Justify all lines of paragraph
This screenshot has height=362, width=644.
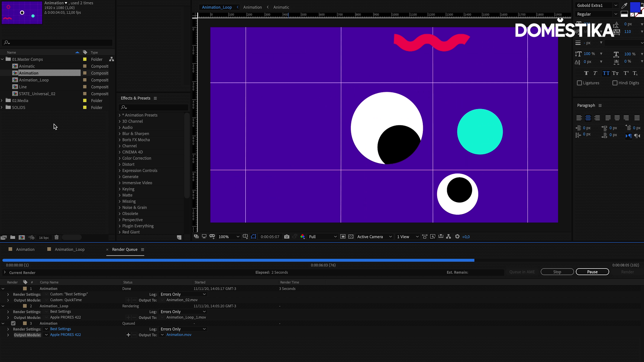point(637,118)
